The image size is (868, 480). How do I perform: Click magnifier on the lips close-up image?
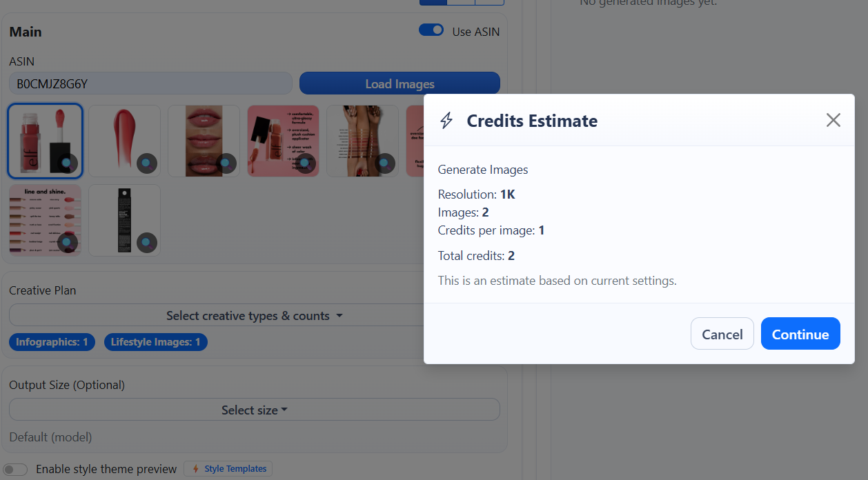pyautogui.click(x=226, y=163)
